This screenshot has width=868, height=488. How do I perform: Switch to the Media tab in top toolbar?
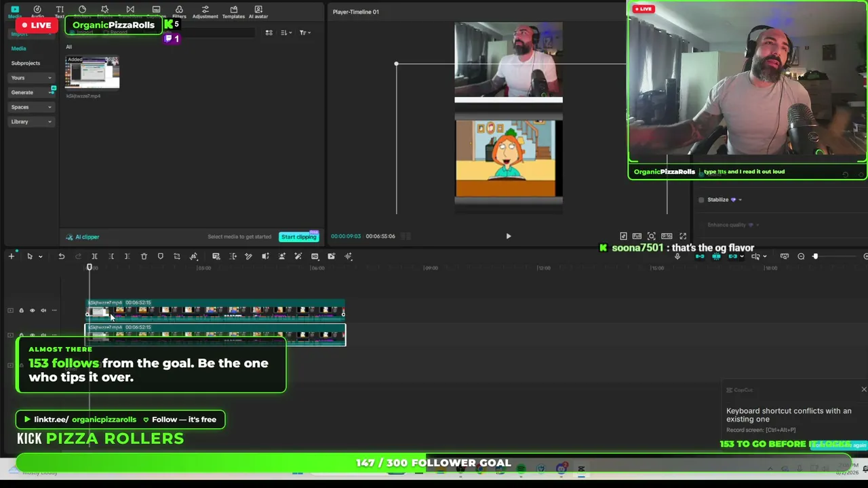tap(15, 12)
